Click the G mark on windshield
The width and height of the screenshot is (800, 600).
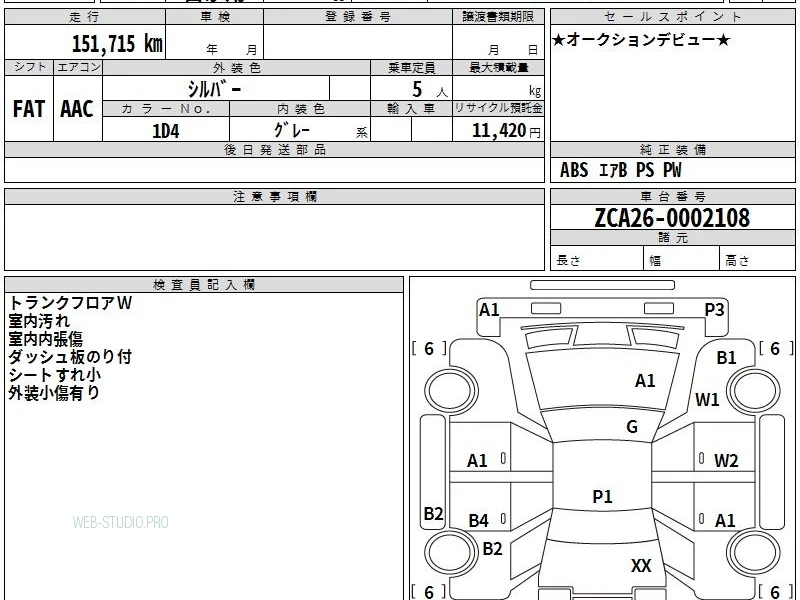(632, 427)
